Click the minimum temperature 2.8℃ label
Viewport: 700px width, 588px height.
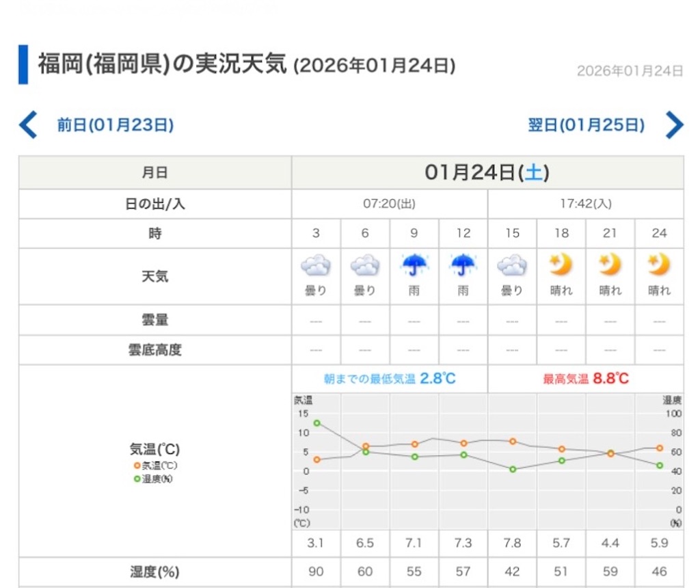click(390, 379)
